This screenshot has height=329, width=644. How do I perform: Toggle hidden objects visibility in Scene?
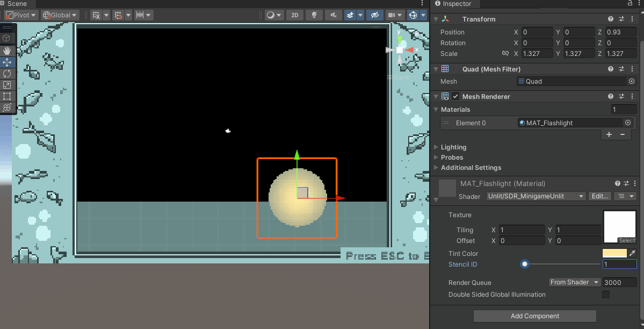pyautogui.click(x=374, y=15)
